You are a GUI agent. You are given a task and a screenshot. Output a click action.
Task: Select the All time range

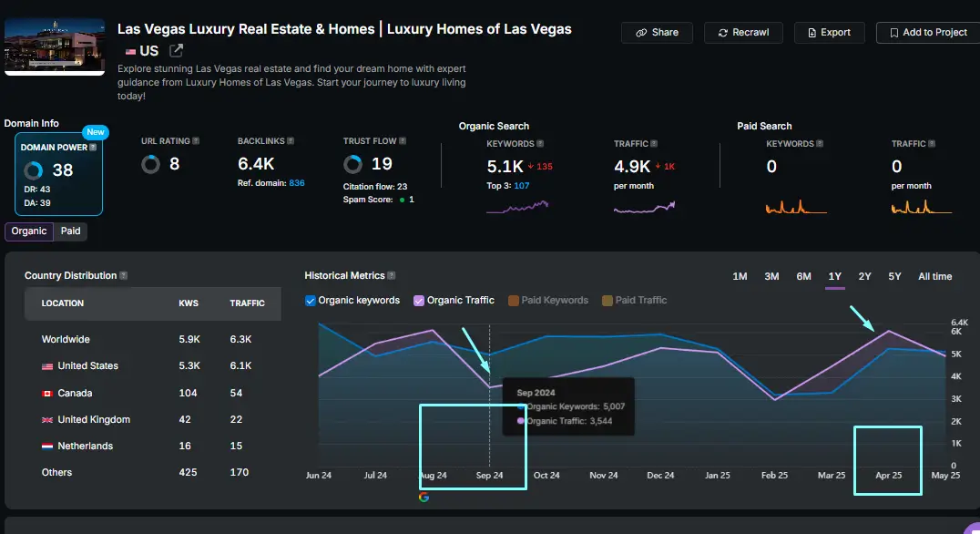coord(934,276)
